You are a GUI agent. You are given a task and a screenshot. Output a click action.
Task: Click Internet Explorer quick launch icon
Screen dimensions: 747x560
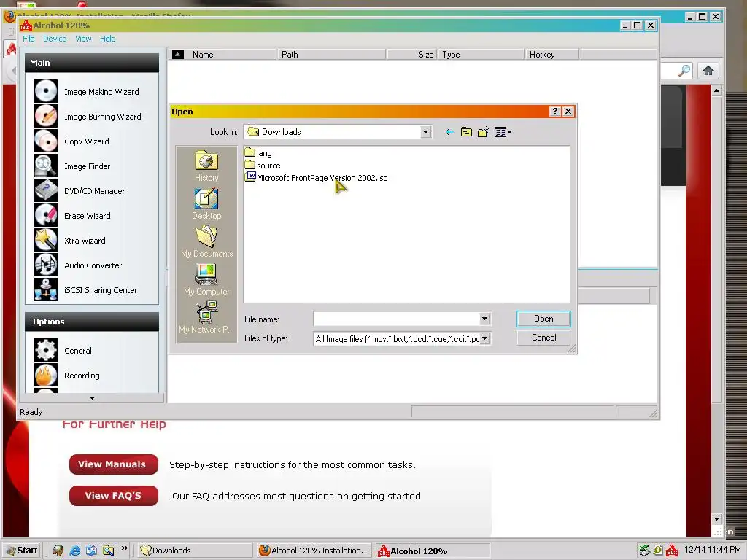75,550
